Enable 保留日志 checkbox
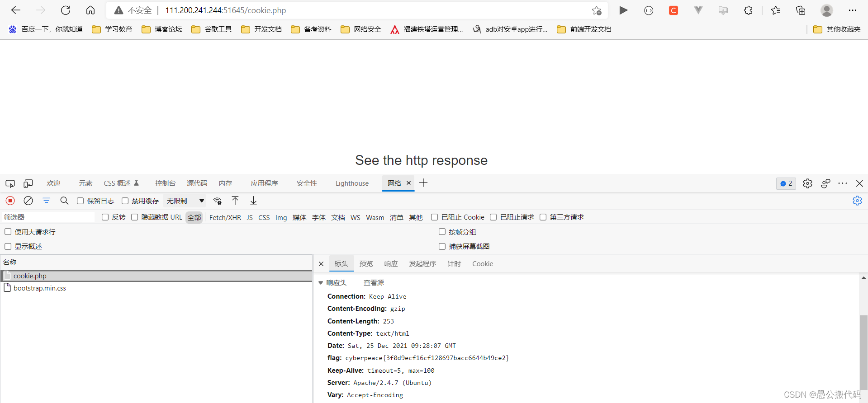 click(80, 201)
